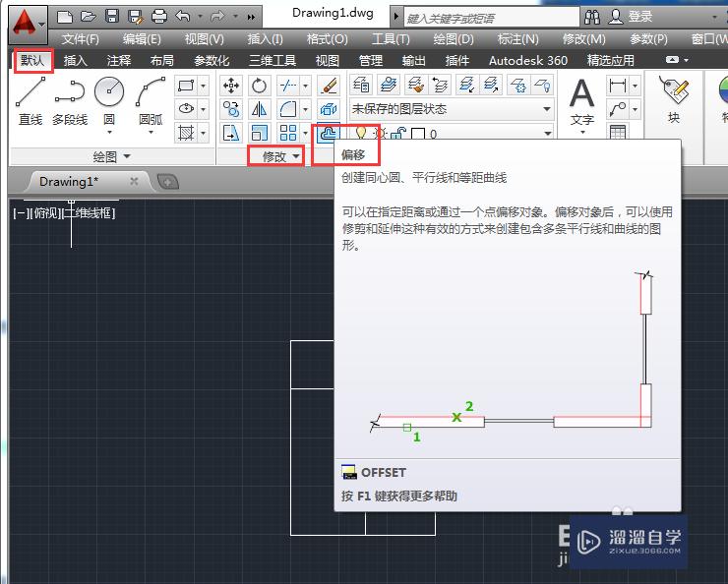Click the binoculars search icon

[x=592, y=17]
